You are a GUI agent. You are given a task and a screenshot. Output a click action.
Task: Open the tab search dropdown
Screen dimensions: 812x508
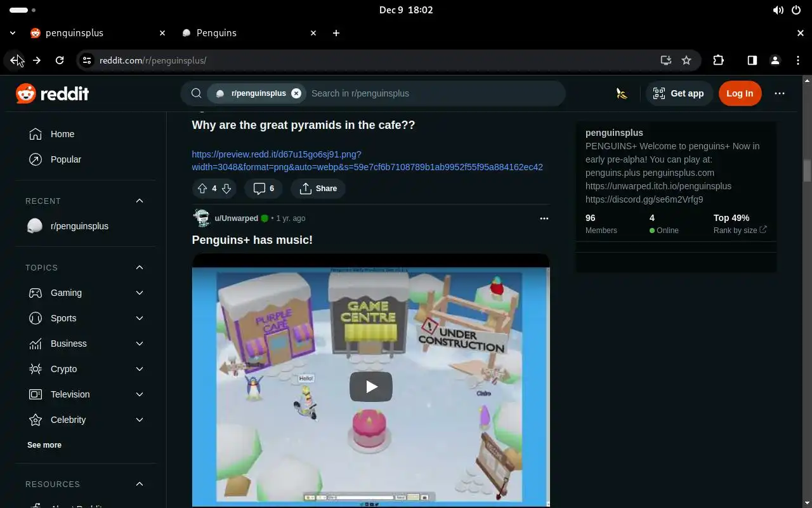point(13,33)
